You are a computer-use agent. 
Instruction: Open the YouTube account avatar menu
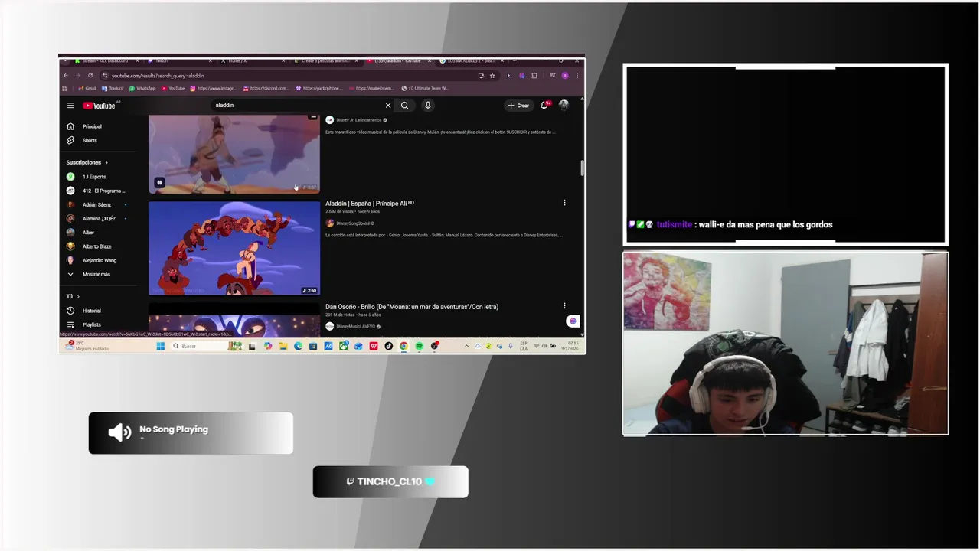point(563,106)
